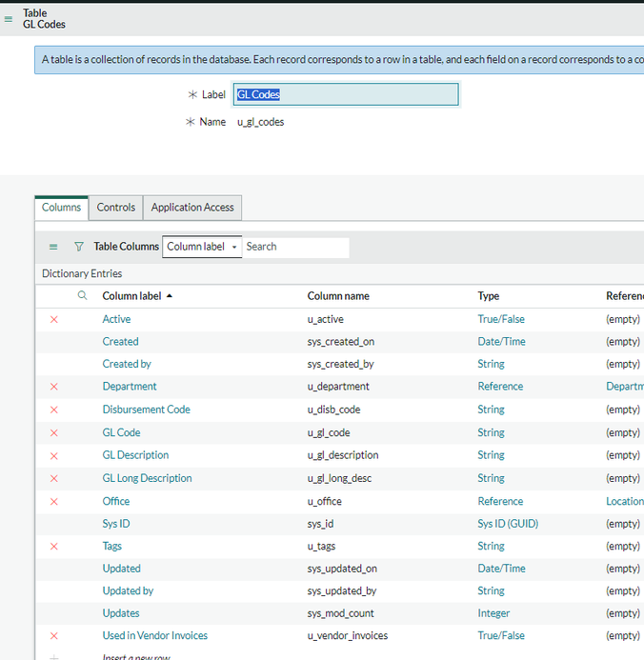Delete the Office row with red X
644x660 pixels.
tap(54, 501)
